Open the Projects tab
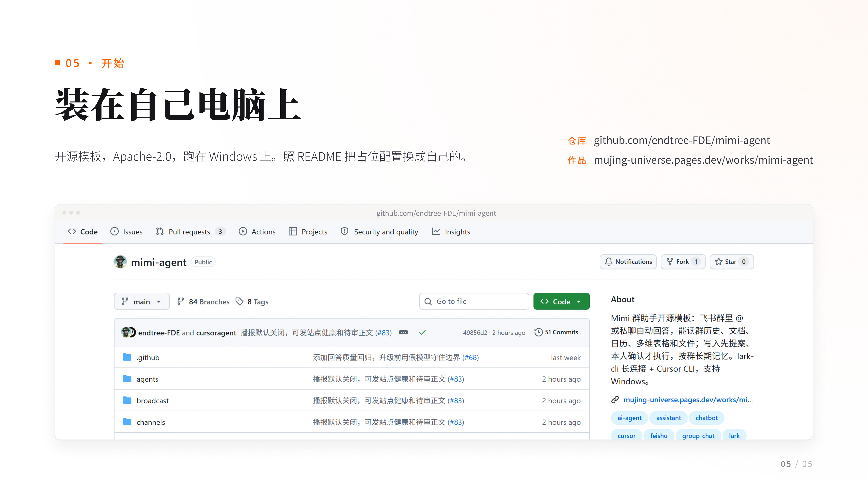 pyautogui.click(x=308, y=232)
